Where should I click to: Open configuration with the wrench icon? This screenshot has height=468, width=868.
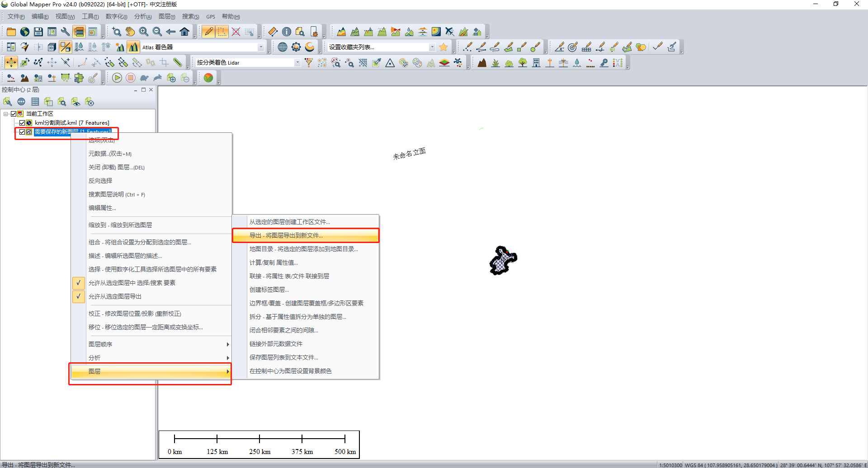(x=66, y=32)
